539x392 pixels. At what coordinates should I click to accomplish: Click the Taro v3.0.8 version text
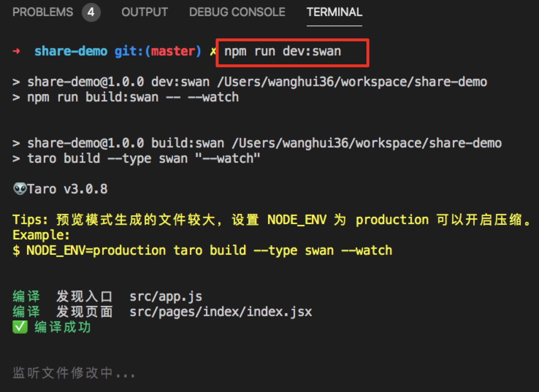pos(68,189)
